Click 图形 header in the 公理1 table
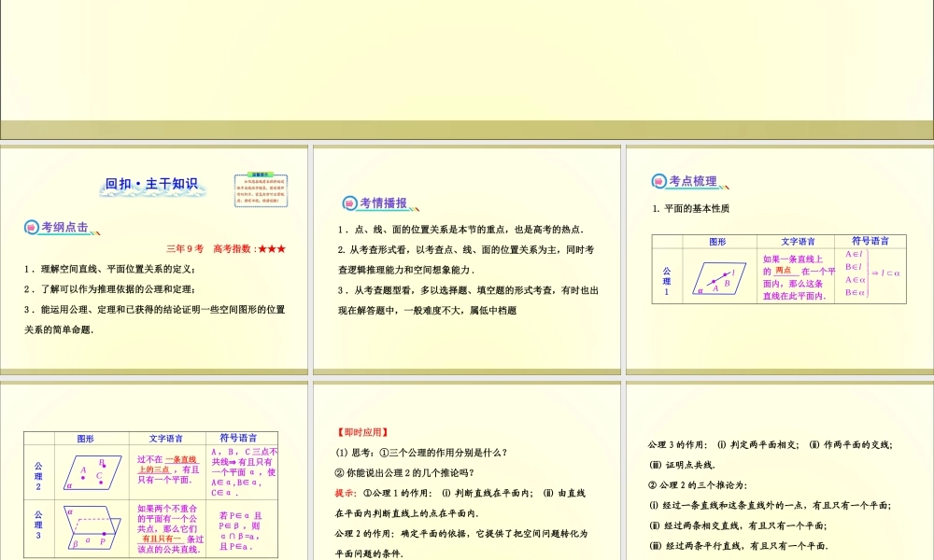The width and height of the screenshot is (934, 560). tap(717, 242)
